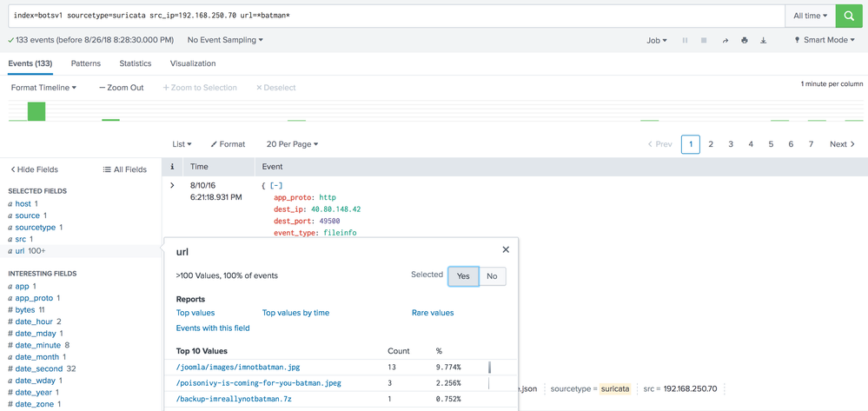Click the Rare values link

[433, 313]
